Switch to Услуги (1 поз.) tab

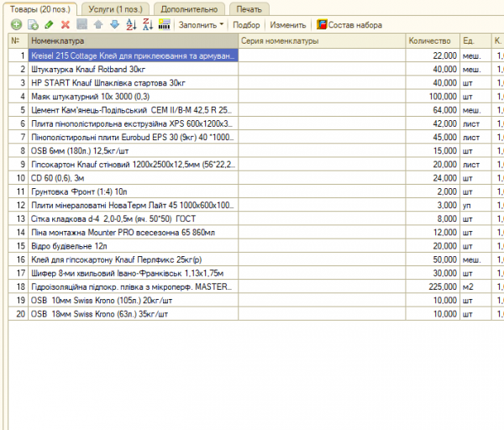115,9
